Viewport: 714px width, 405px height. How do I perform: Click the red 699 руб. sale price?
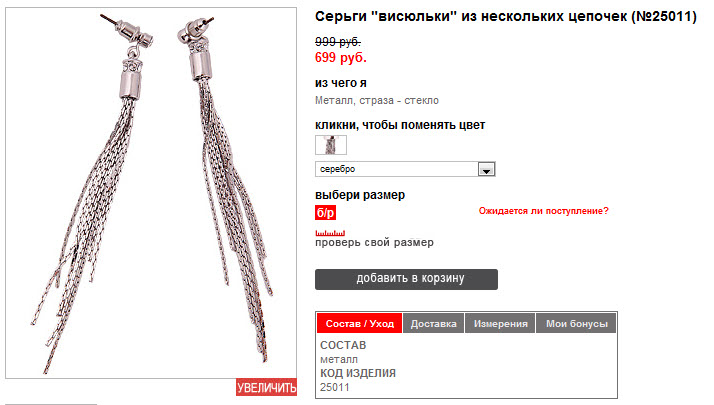(x=341, y=58)
